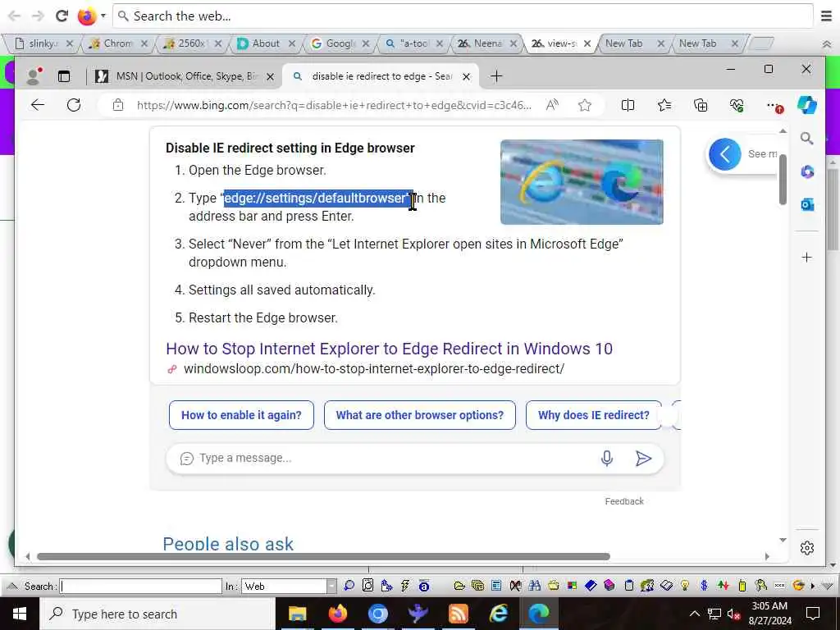This screenshot has height=630, width=840.
Task: Click binoculars icon in bottom toolbar
Action: tap(534, 586)
